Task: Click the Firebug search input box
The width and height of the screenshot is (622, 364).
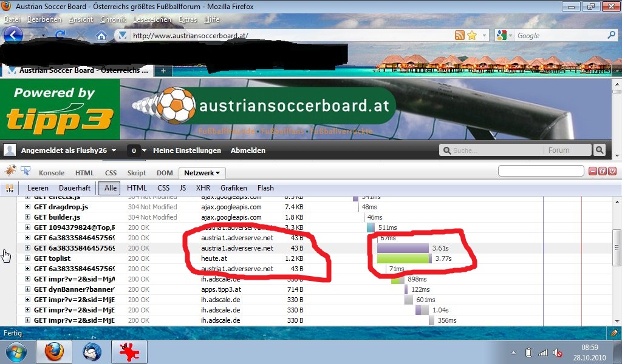Action: coord(541,171)
